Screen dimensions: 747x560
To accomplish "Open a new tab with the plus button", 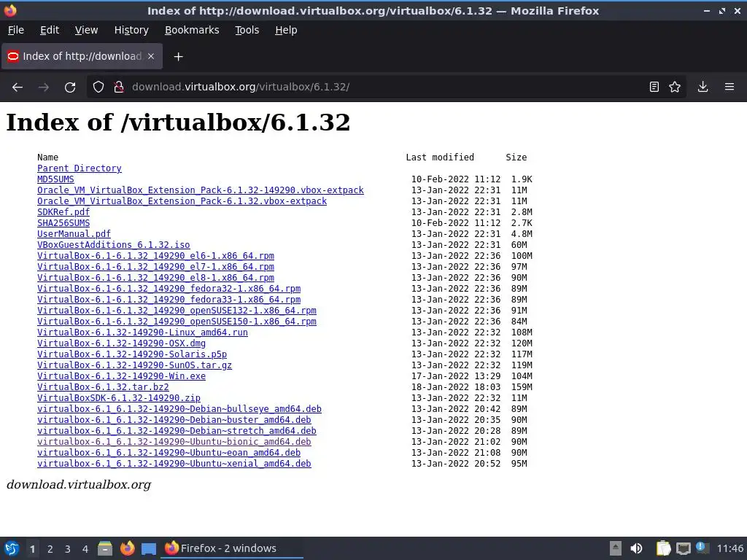I will tap(178, 57).
